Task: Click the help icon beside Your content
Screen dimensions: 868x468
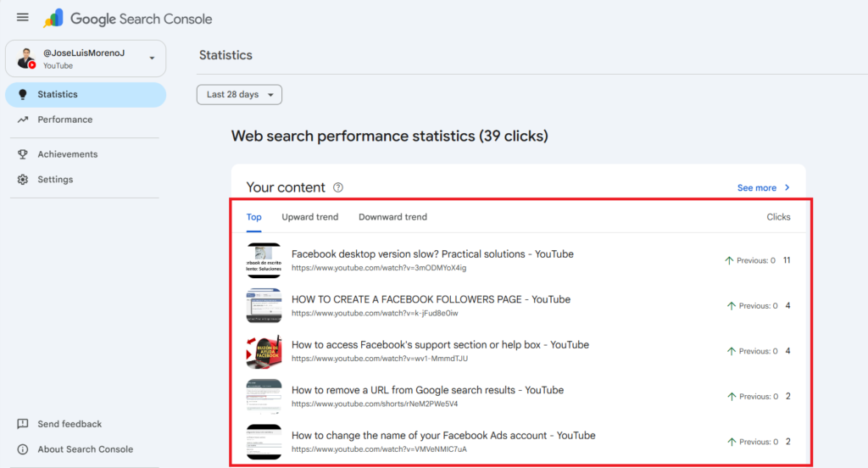Action: coord(337,187)
